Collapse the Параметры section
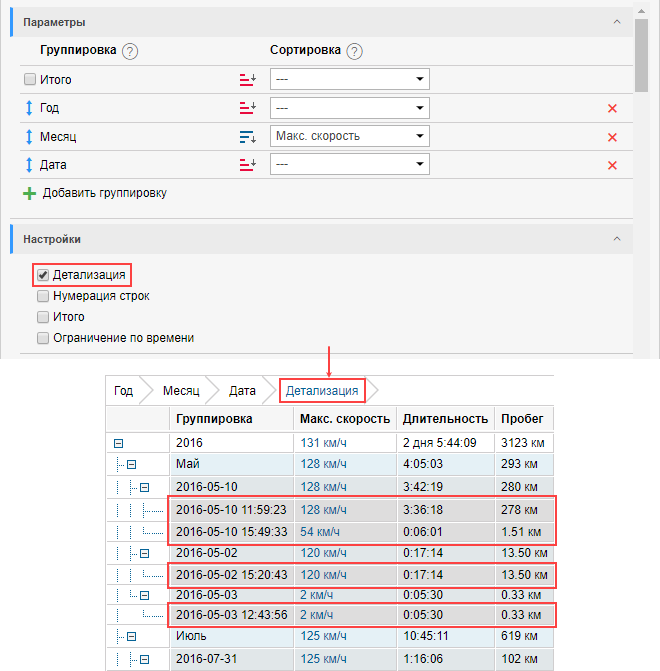The height and width of the screenshot is (671, 660). pyautogui.click(x=617, y=22)
